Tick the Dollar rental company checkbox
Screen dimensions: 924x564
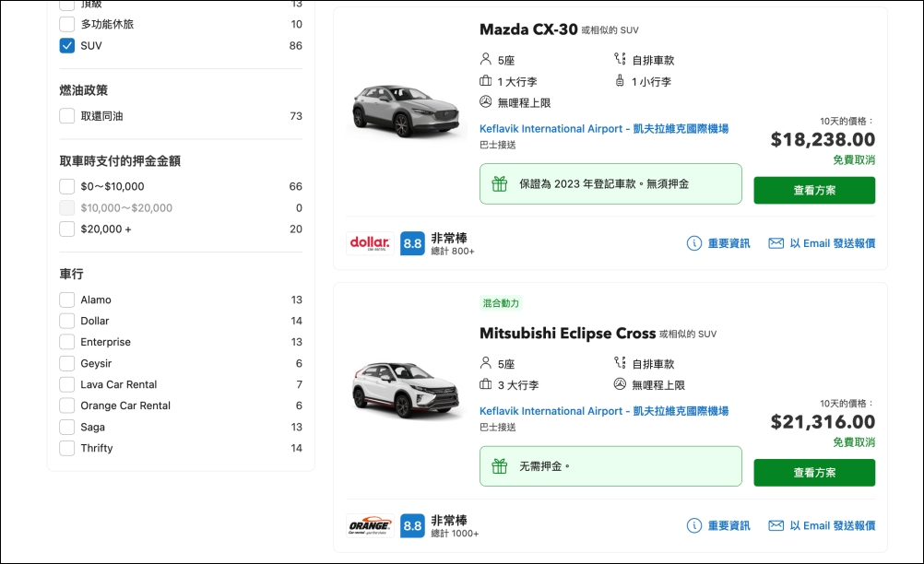point(67,321)
